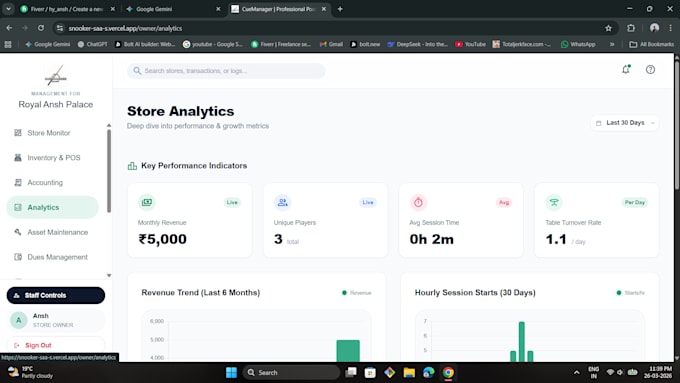
Task: Click tallest bar in Hourly Session chart
Action: click(521, 341)
